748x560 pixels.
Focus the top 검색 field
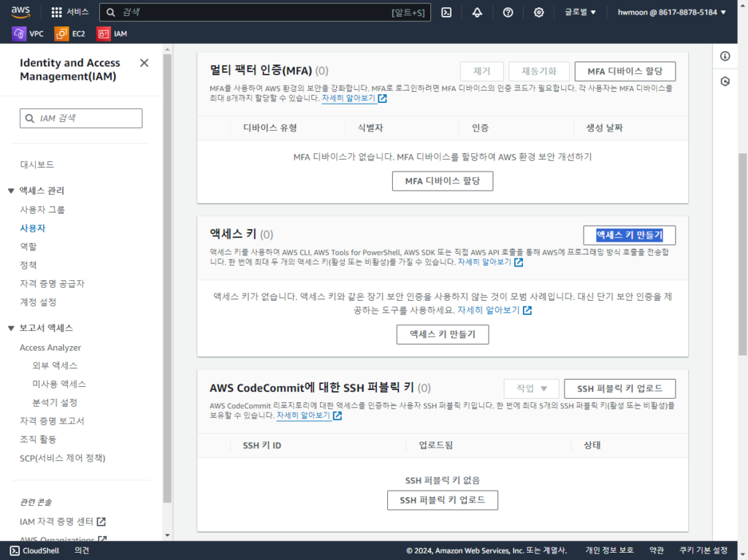tap(265, 12)
